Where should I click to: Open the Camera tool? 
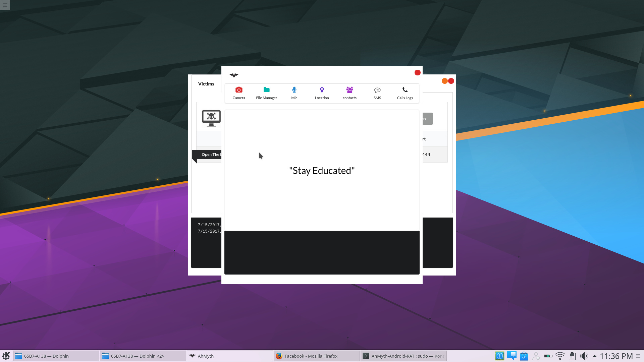[x=239, y=93]
